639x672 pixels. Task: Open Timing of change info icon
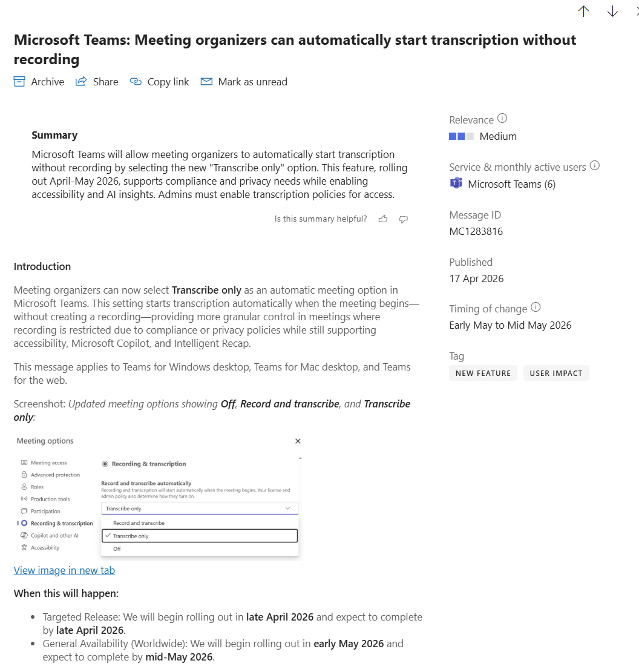(x=536, y=307)
